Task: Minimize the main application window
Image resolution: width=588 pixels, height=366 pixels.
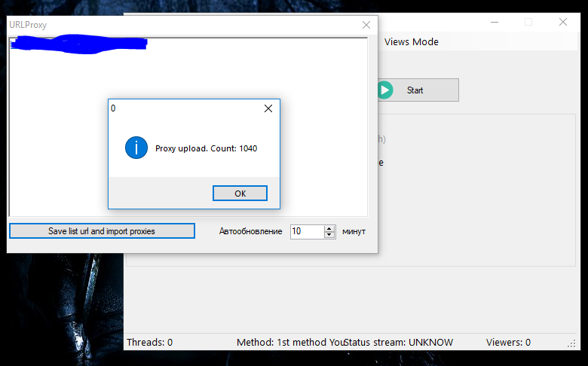Action: coord(494,22)
